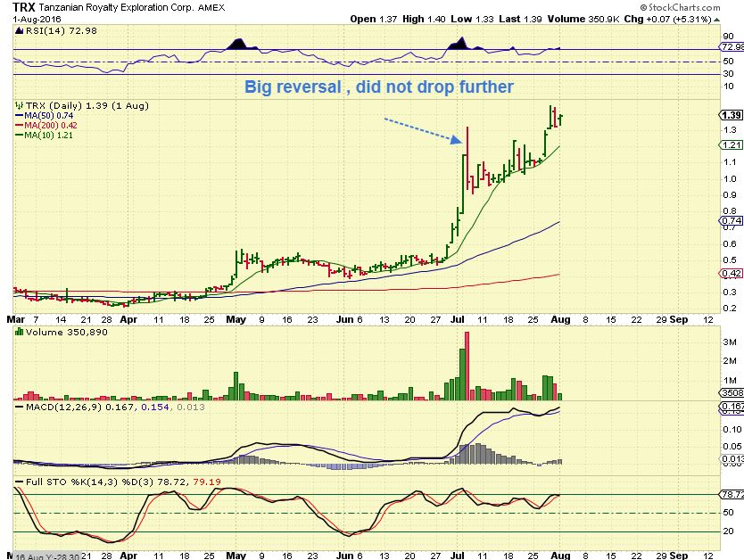Click the High 1.40 value
Image resolution: width=744 pixels, height=560 pixels.
point(424,20)
